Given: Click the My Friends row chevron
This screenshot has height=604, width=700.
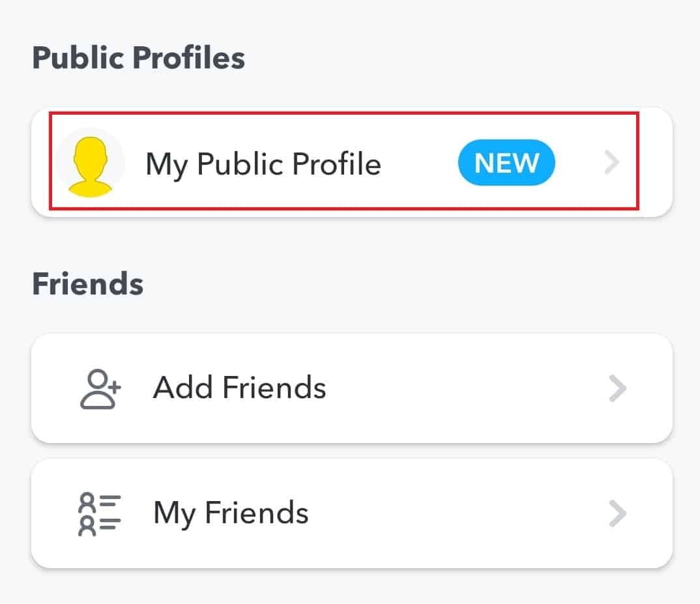Looking at the screenshot, I should [x=617, y=514].
